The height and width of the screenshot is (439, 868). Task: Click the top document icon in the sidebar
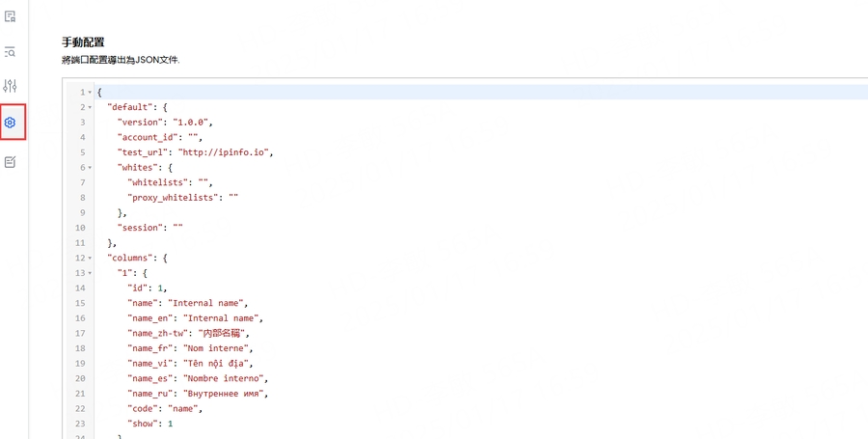coord(11,16)
